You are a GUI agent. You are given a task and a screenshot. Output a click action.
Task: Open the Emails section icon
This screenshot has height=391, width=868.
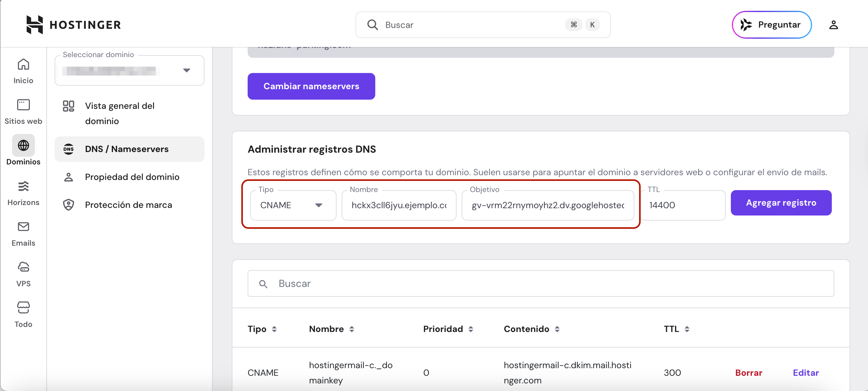coord(23,227)
